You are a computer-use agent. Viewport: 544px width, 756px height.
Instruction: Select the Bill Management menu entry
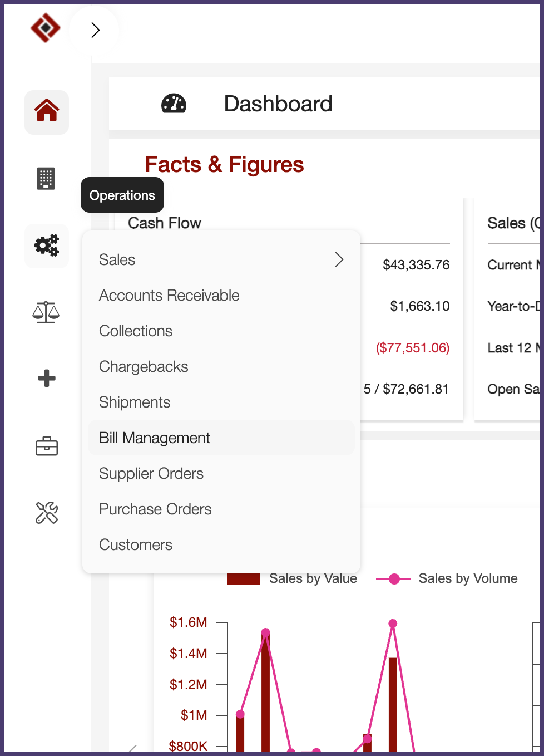155,438
